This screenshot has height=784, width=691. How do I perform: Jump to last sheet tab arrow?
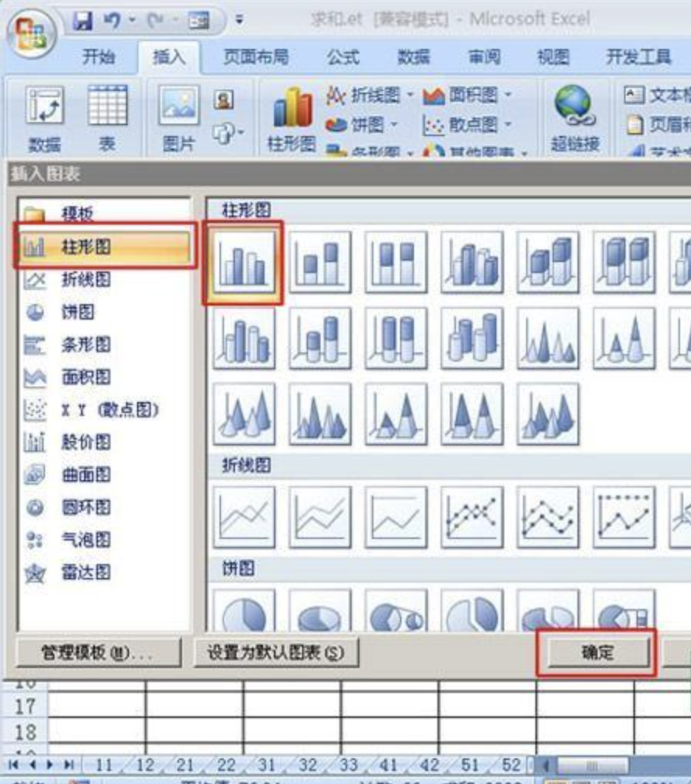coord(69,765)
